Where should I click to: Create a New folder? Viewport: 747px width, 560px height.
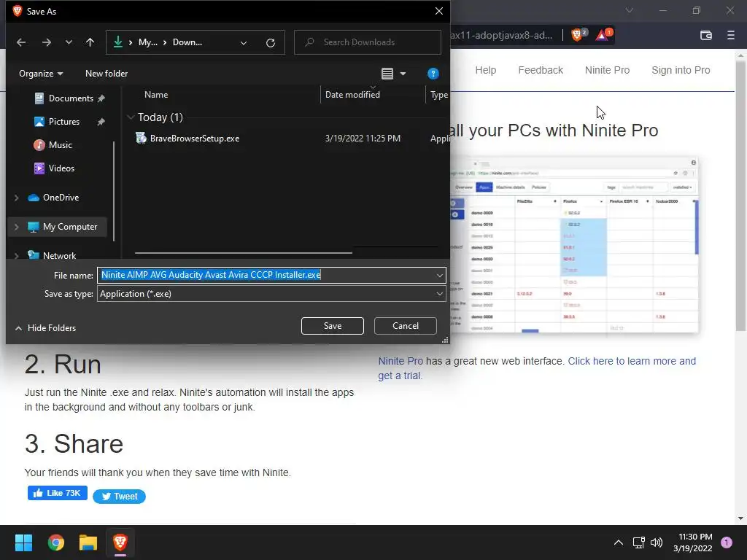(107, 74)
